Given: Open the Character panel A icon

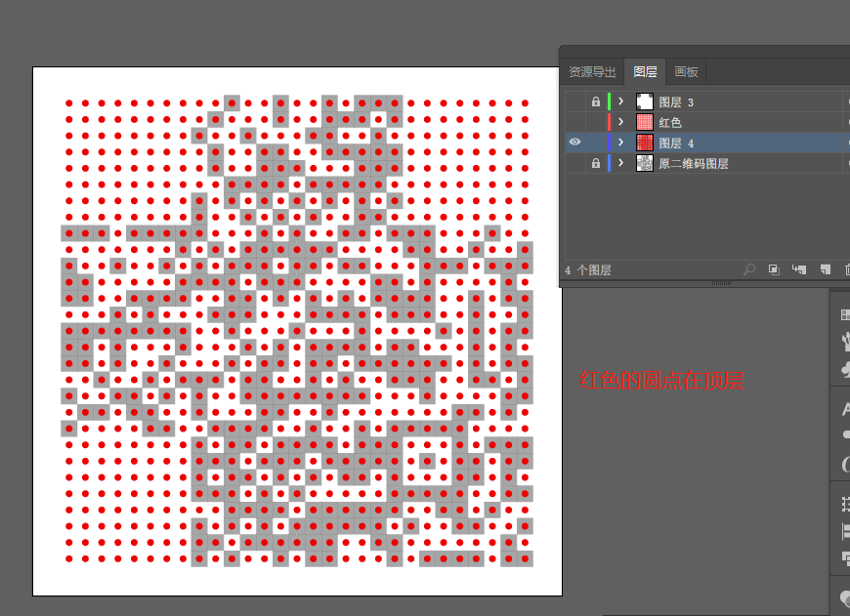Looking at the screenshot, I should 846,409.
